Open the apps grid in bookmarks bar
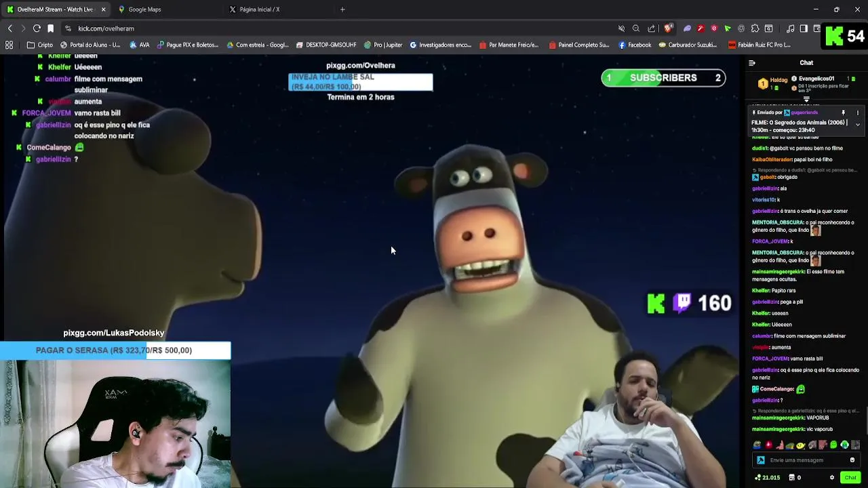Screen dimensions: 868x488 9,45
